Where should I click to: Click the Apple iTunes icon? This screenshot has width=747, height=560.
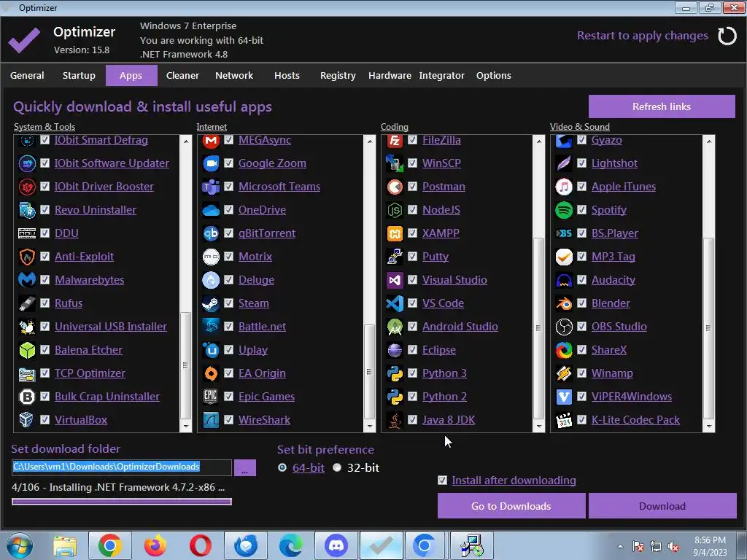coord(564,186)
